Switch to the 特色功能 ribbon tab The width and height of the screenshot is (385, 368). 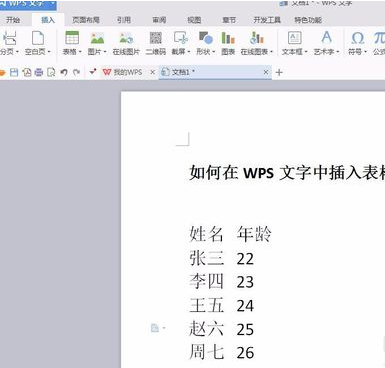[x=308, y=20]
